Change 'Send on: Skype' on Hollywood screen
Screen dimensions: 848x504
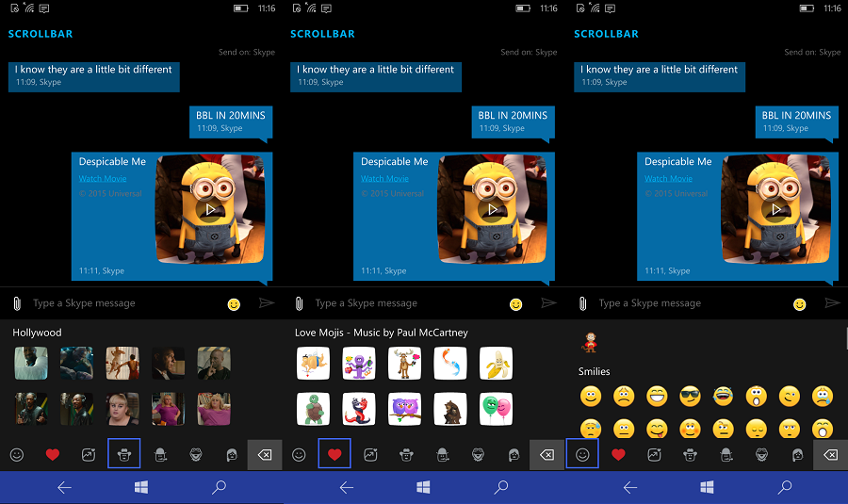point(247,52)
